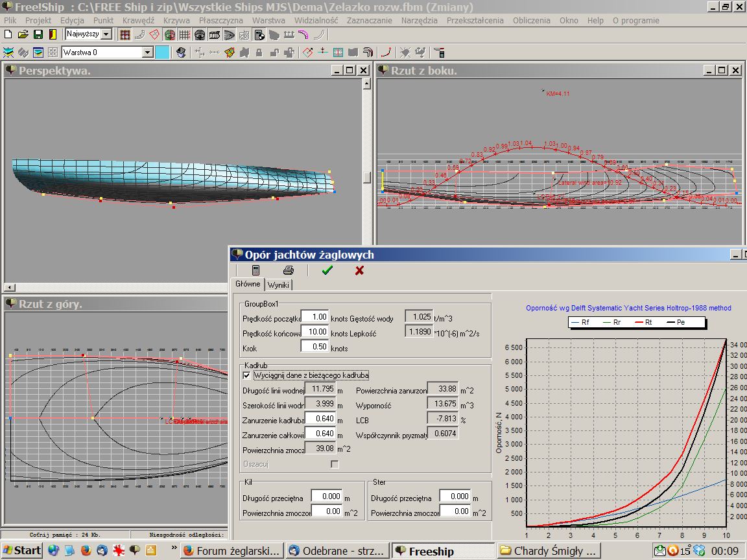
Task: Expand the Warstwa 0 layer dropdown
Action: [147, 52]
